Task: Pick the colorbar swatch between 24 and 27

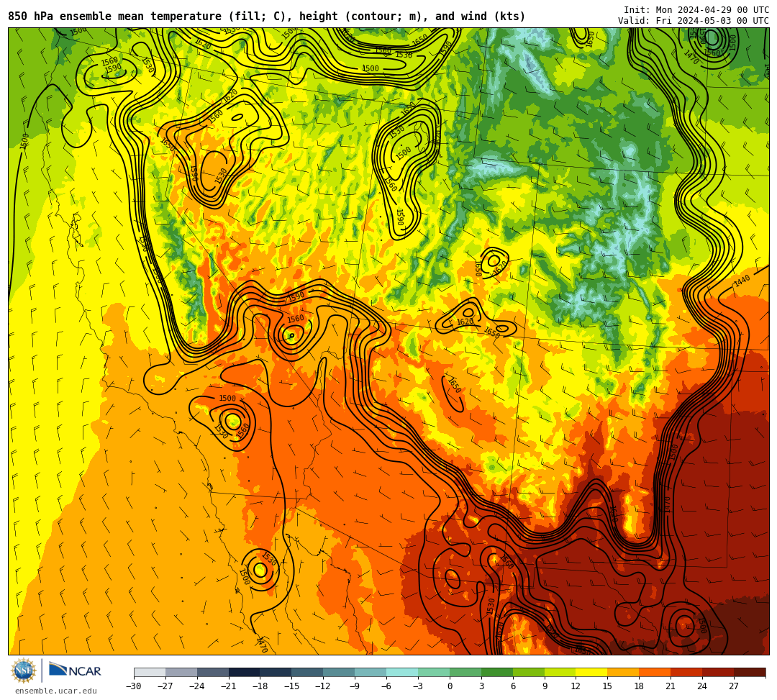Action: click(x=718, y=672)
